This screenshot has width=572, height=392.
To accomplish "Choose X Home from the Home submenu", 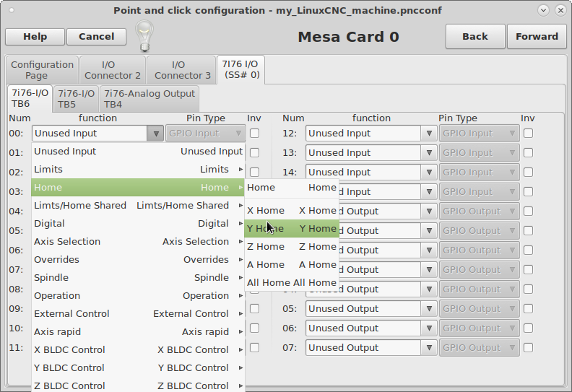I will click(292, 210).
